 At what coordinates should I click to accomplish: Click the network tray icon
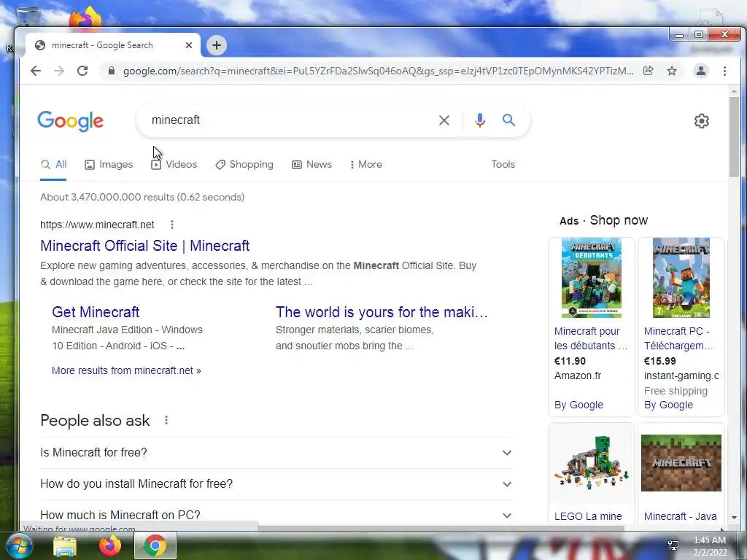click(x=673, y=545)
